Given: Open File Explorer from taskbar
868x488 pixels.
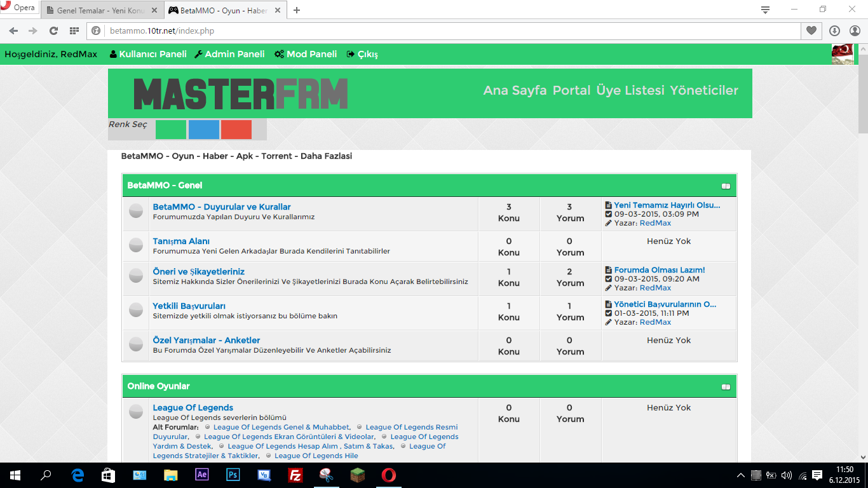Looking at the screenshot, I should click(x=171, y=475).
